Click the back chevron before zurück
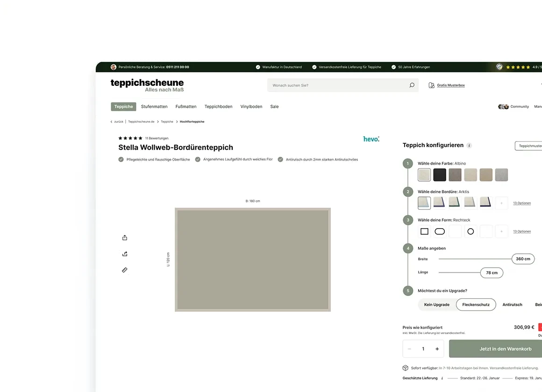Viewport: 542px width, 392px height. click(x=111, y=122)
